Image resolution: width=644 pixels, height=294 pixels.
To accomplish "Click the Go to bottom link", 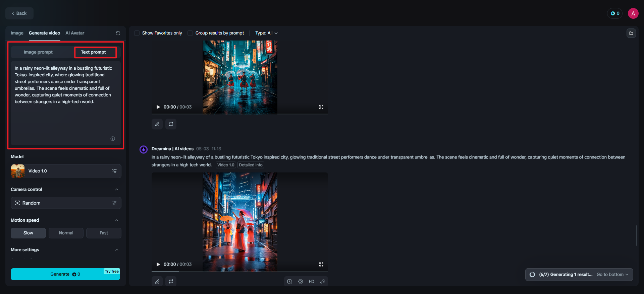I will pyautogui.click(x=612, y=275).
